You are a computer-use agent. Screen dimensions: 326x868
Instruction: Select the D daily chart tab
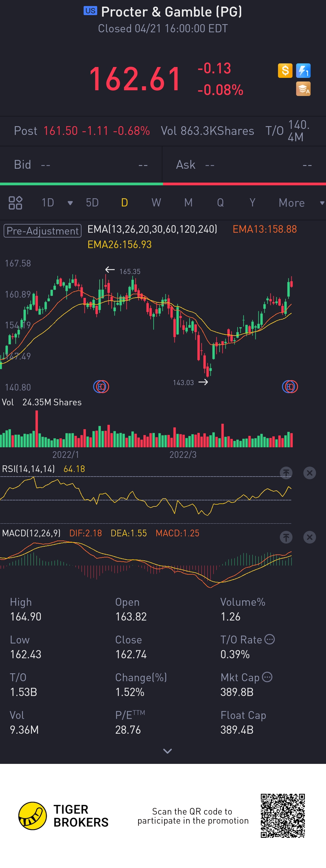(x=124, y=203)
